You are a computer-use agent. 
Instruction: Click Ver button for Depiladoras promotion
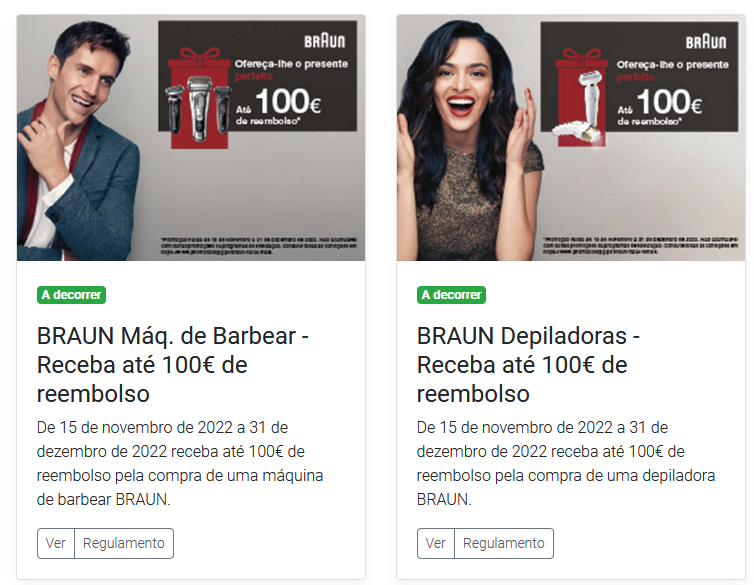pos(436,543)
